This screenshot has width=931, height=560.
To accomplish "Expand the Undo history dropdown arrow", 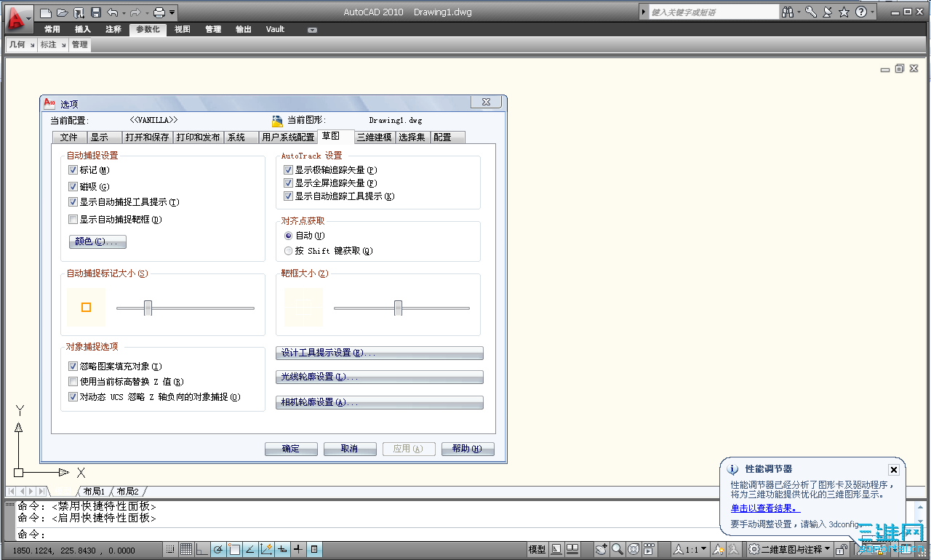I will pyautogui.click(x=123, y=13).
